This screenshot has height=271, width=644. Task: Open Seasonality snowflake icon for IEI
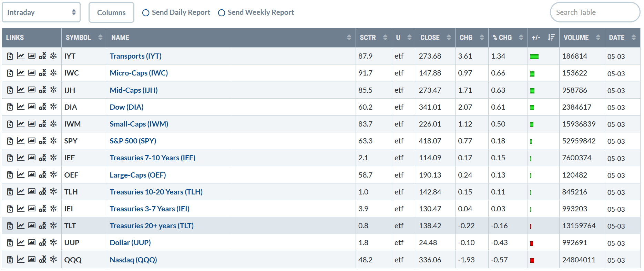coord(53,208)
